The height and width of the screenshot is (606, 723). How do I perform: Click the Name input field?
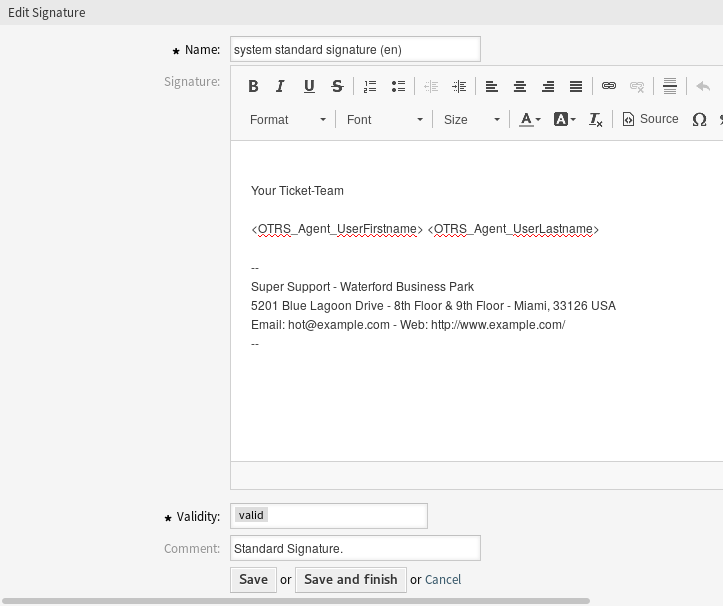355,49
